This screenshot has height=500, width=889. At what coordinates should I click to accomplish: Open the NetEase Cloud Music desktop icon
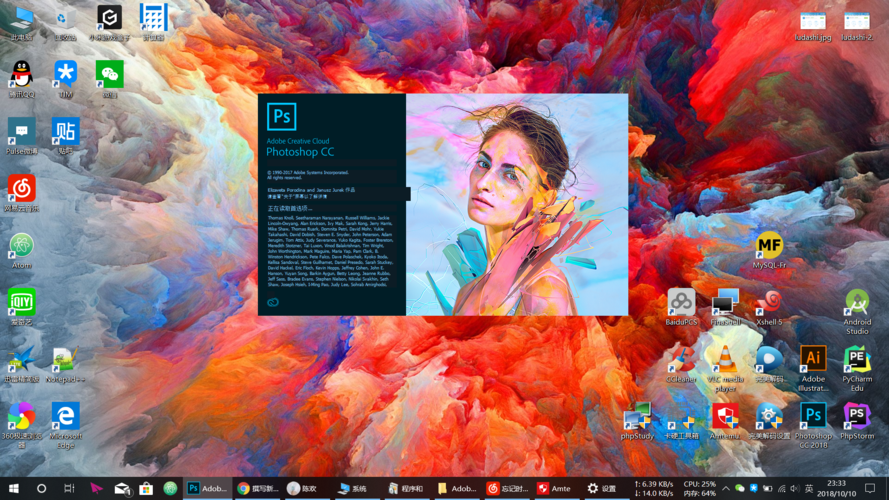pyautogui.click(x=22, y=193)
